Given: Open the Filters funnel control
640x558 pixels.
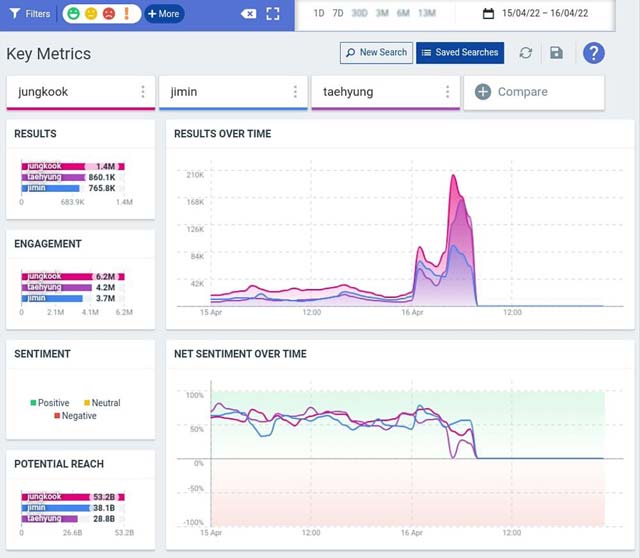Looking at the screenshot, I should pyautogui.click(x=29, y=13).
